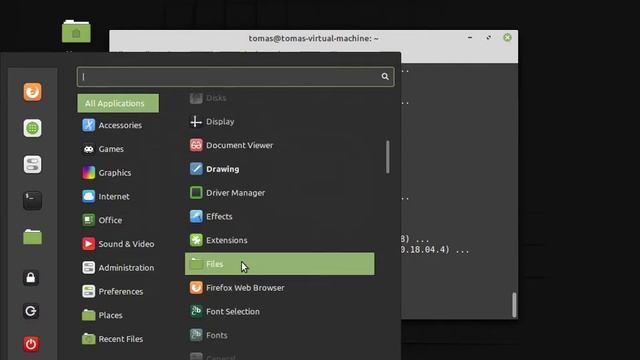Screen dimensions: 640x360
Task: Click the Sound & Video play icon
Action: [x=88, y=244]
